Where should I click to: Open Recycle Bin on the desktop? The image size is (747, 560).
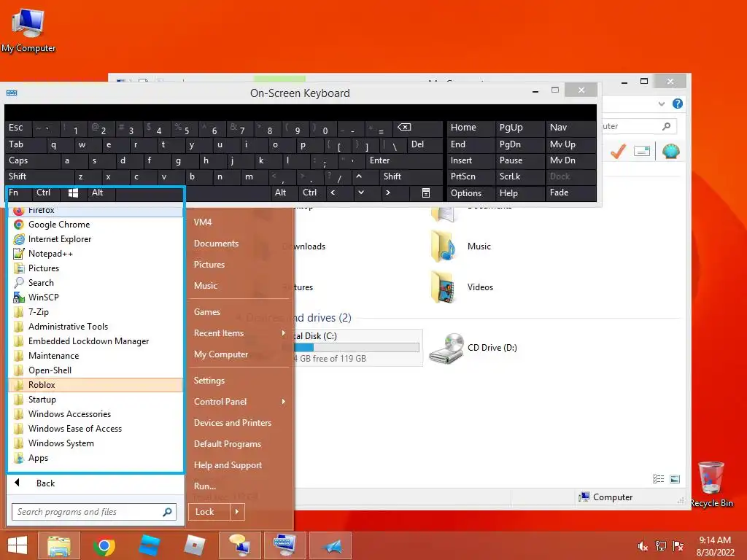coord(711,484)
